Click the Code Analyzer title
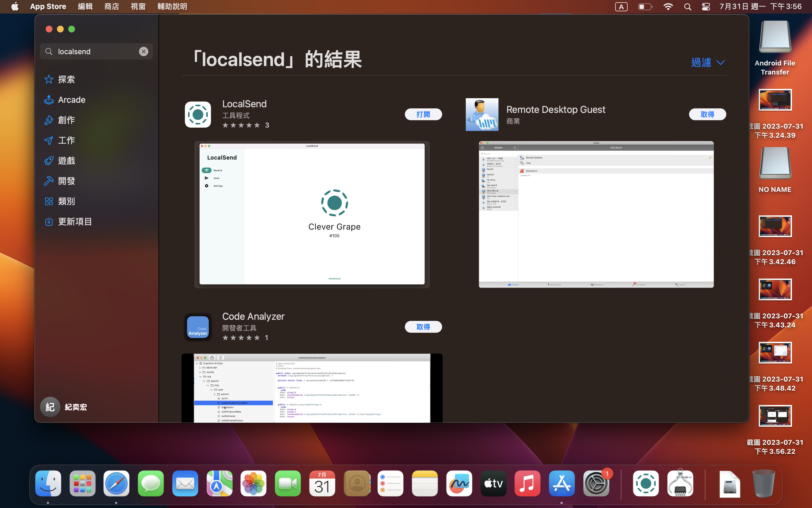Image resolution: width=812 pixels, height=508 pixels. [253, 316]
